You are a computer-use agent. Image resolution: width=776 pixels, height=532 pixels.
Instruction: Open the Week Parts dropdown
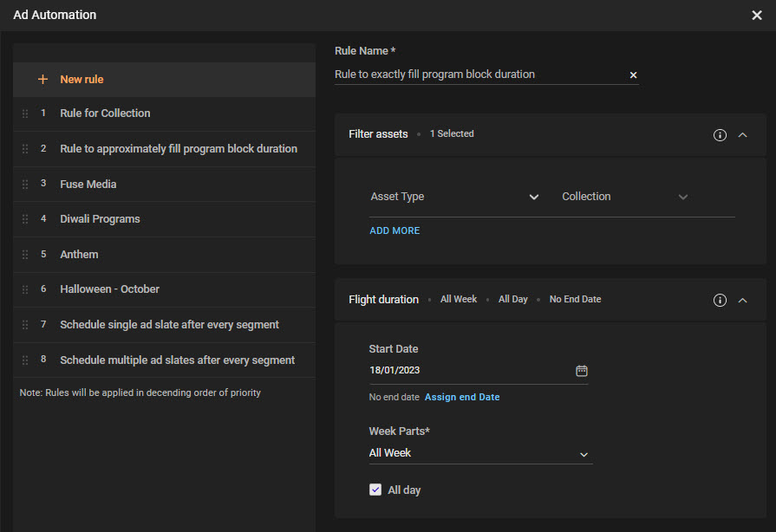click(x=480, y=453)
